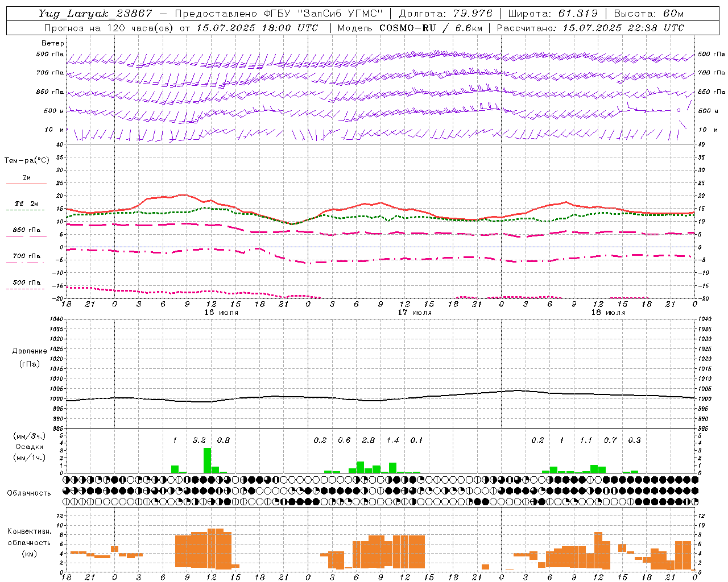
Task: Click the 0.3 precipitation amount value
Action: (x=635, y=440)
